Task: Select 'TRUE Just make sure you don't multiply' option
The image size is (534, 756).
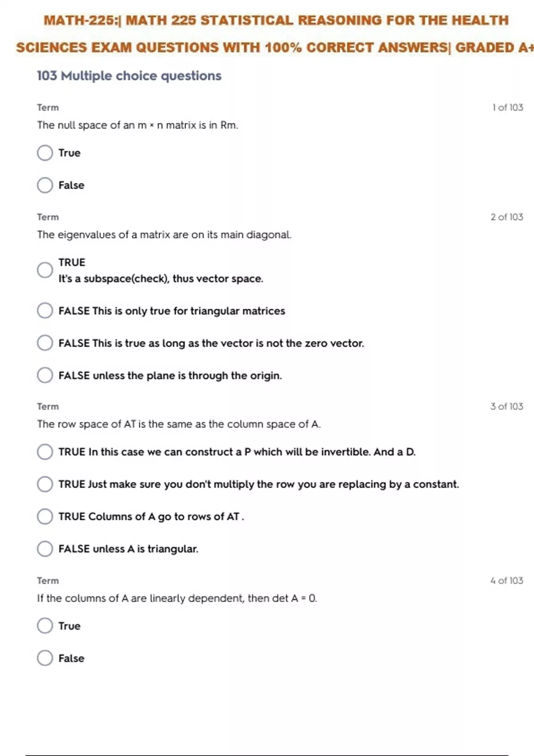Action: (45, 484)
